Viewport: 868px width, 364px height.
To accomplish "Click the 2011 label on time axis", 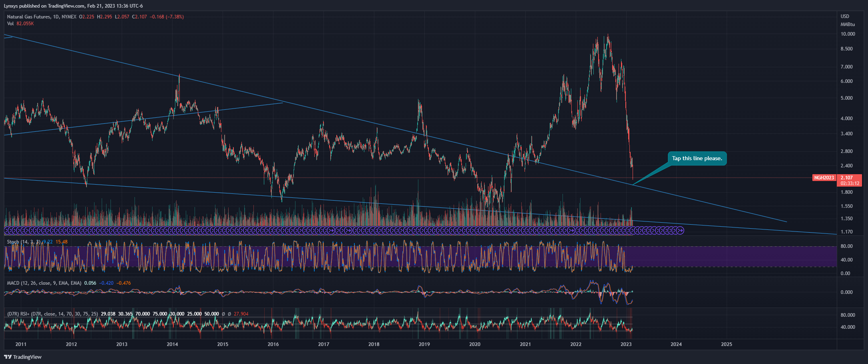I will (x=21, y=344).
